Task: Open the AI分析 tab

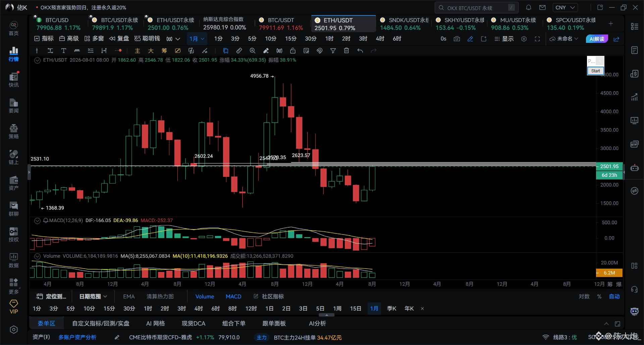Action: (x=317, y=324)
